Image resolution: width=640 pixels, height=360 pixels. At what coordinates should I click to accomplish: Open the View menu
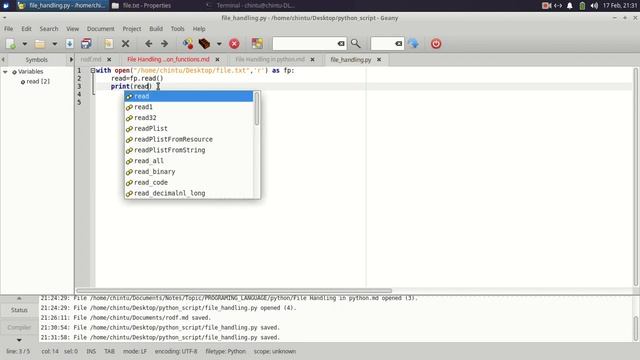click(73, 29)
